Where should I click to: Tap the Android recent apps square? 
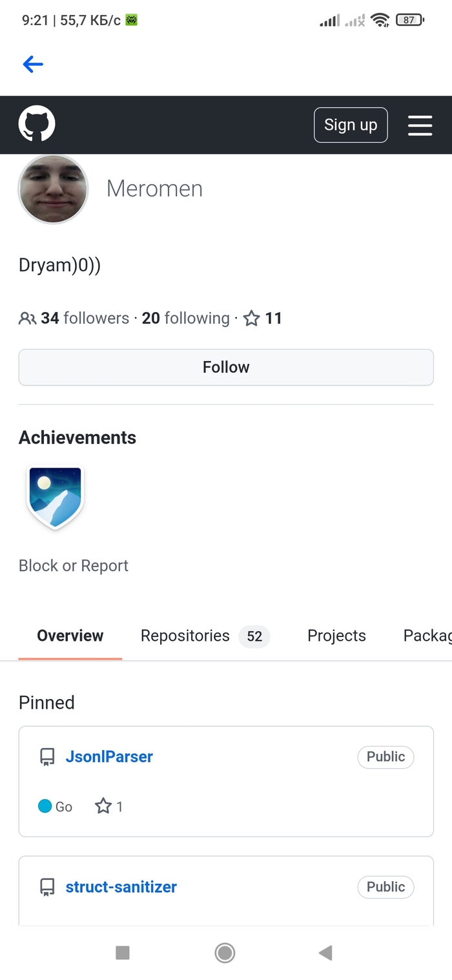(123, 952)
